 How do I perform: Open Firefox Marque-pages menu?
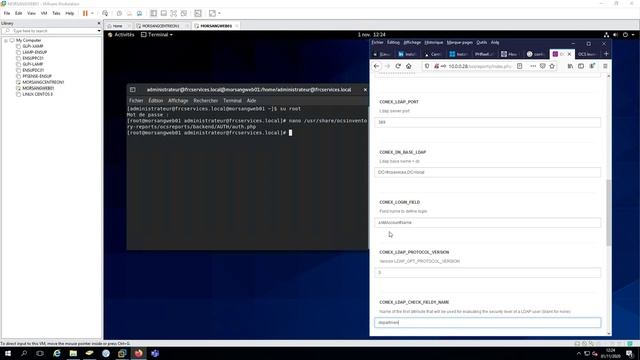(x=460, y=42)
